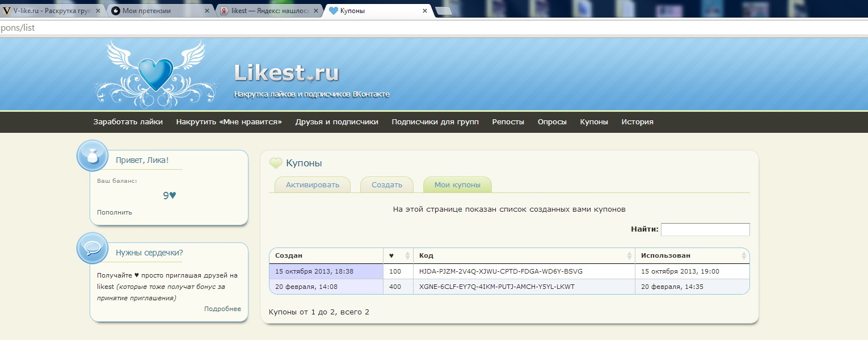
Task: Open Накрутить «Мне нравится» menu item
Action: click(x=229, y=121)
